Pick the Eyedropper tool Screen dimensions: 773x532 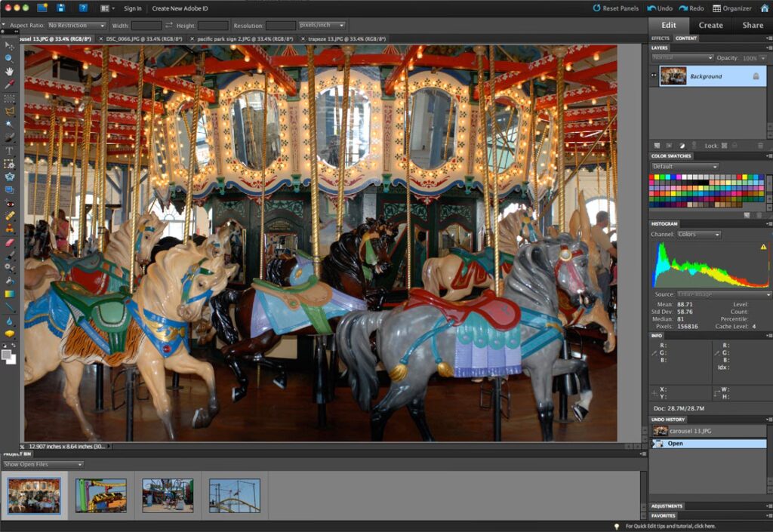pos(9,85)
